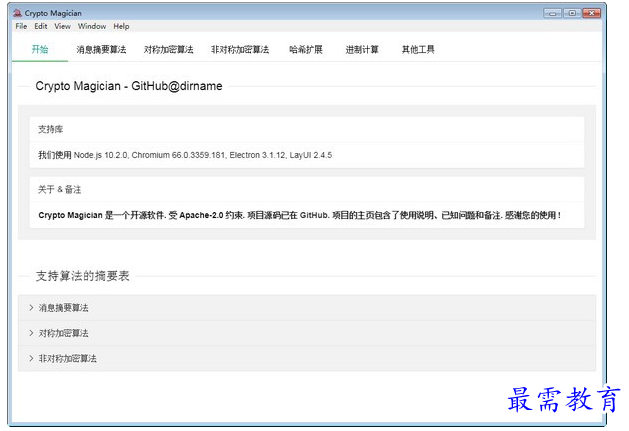Maximize the Crypto Magician window
The image size is (629, 431).
(572, 13)
